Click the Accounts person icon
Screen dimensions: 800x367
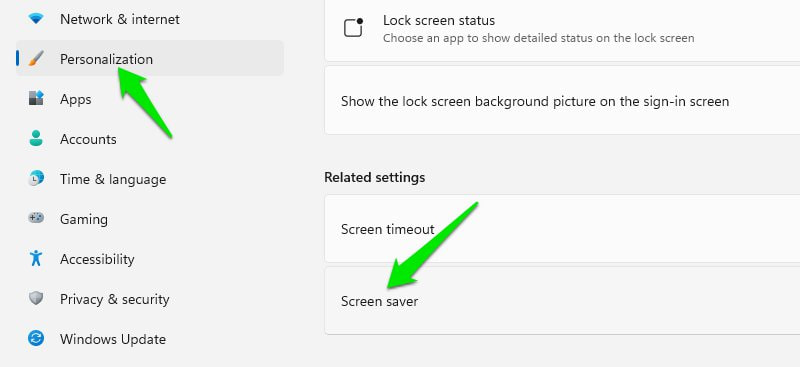coord(36,138)
